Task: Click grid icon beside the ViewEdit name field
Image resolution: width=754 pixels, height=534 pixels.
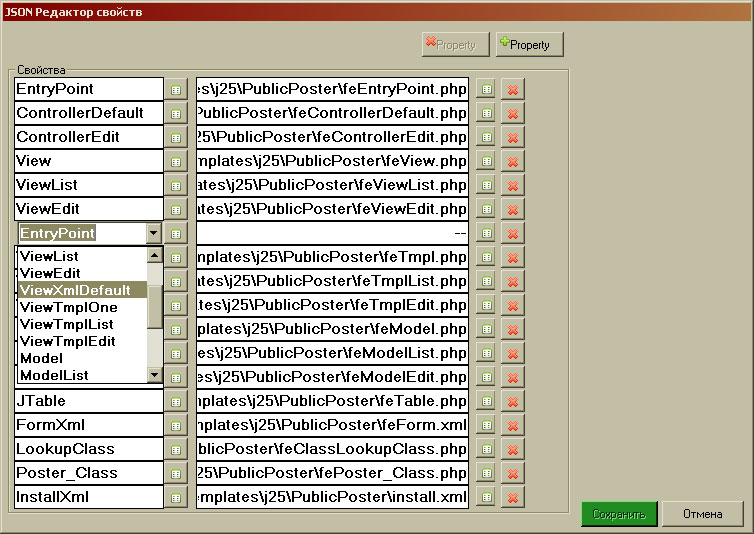Action: pos(176,210)
